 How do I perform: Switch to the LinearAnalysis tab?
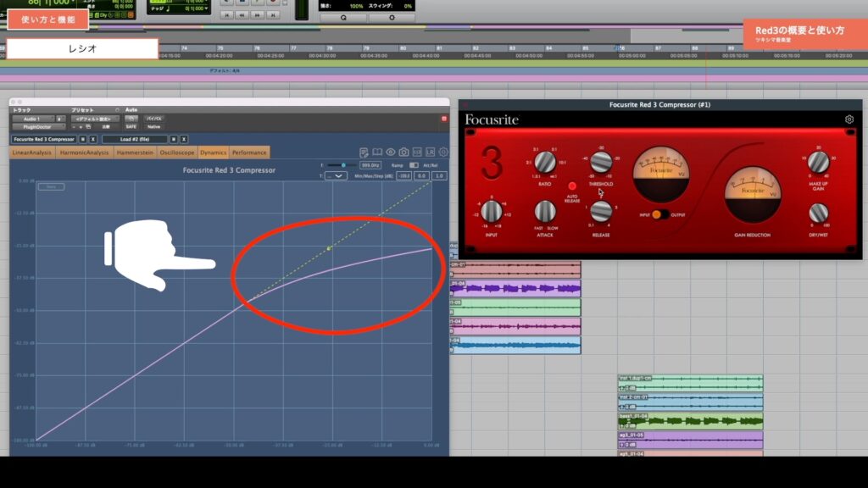(x=32, y=152)
